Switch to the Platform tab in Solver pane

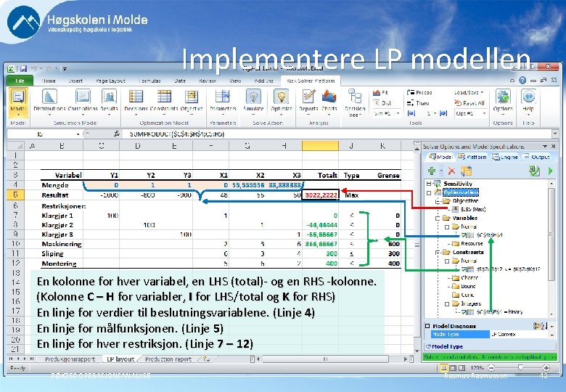click(472, 157)
